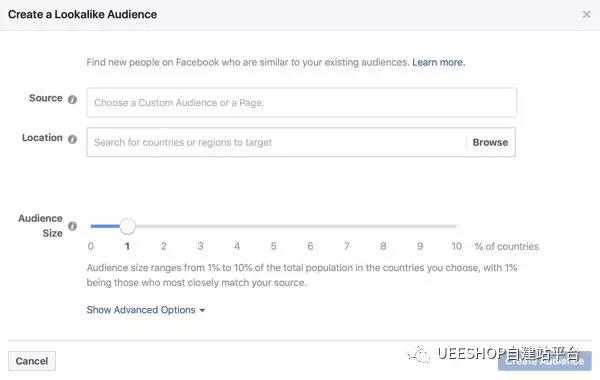Image resolution: width=600 pixels, height=380 pixels.
Task: Click the Location info icon
Action: 72,139
